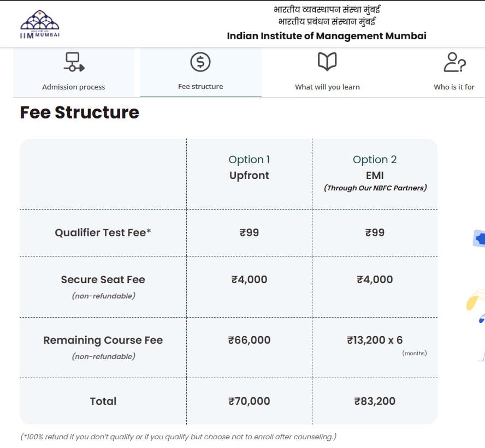Click the Qualifier Test Fee row label
This screenshot has height=448, width=485.
click(103, 232)
